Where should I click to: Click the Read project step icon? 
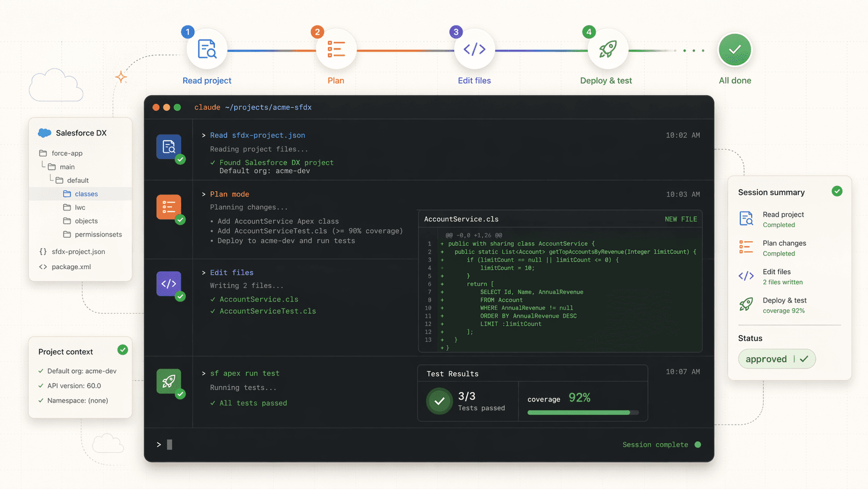(x=207, y=49)
